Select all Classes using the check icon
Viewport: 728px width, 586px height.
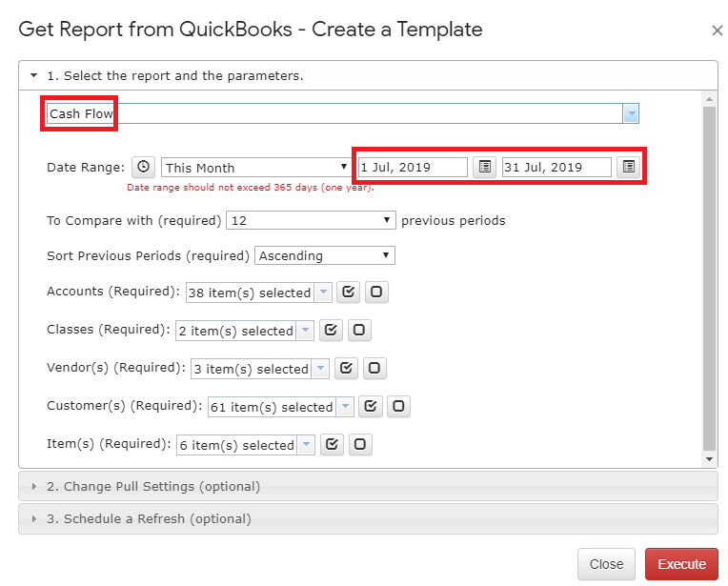click(331, 331)
